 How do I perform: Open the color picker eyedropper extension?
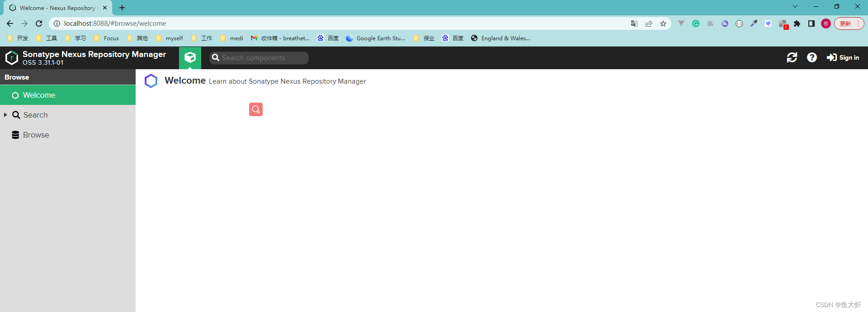pyautogui.click(x=754, y=24)
